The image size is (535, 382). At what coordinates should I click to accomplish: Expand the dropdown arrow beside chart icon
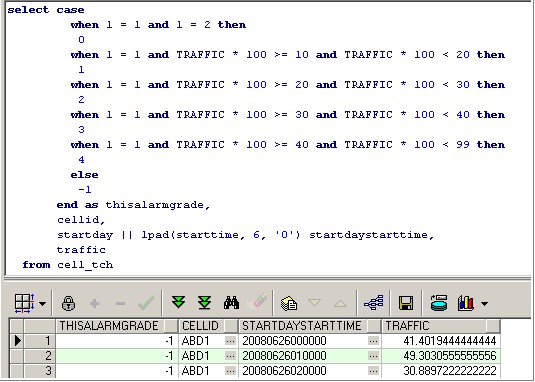coord(484,303)
